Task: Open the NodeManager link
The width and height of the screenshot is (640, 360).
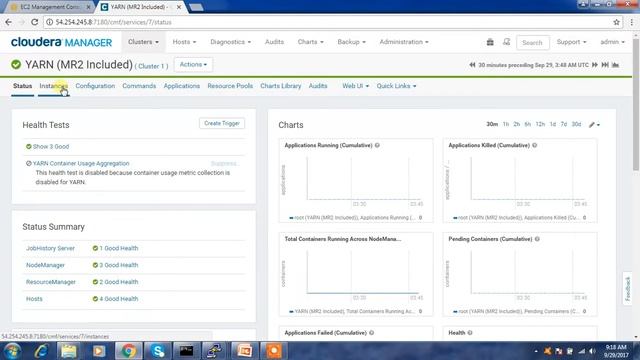Action: (x=45, y=265)
